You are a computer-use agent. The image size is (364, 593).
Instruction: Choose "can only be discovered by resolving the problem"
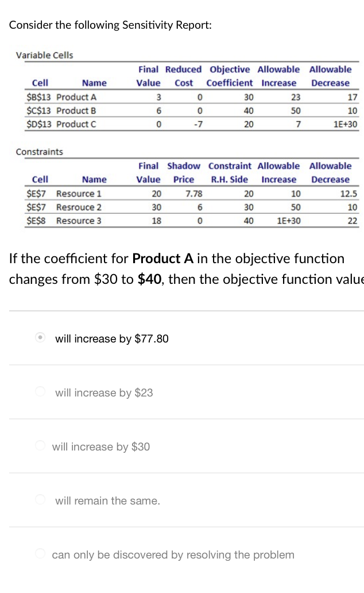click(40, 555)
